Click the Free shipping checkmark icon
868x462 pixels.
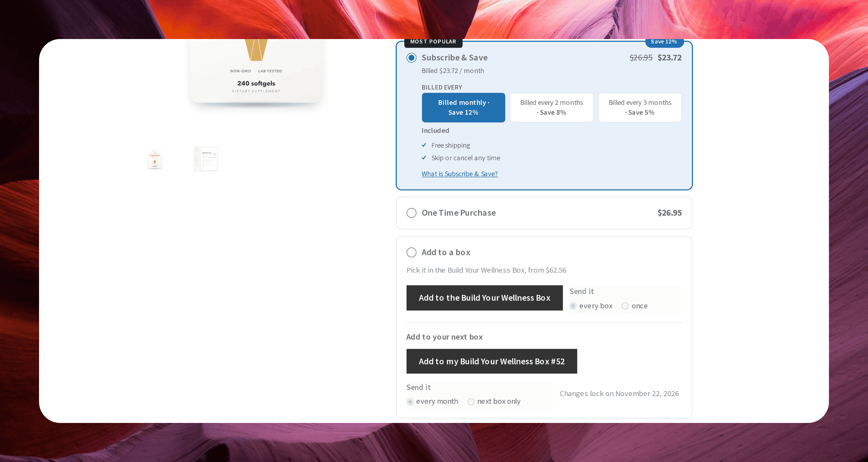point(424,145)
